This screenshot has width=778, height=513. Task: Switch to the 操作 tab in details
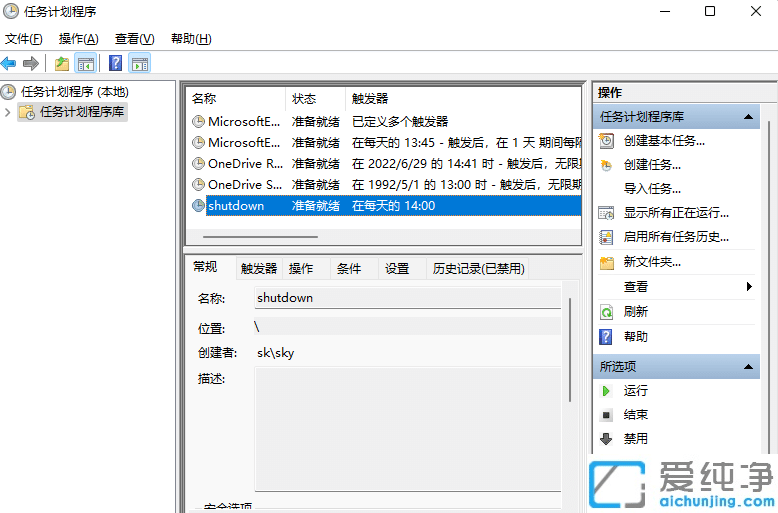click(301, 268)
